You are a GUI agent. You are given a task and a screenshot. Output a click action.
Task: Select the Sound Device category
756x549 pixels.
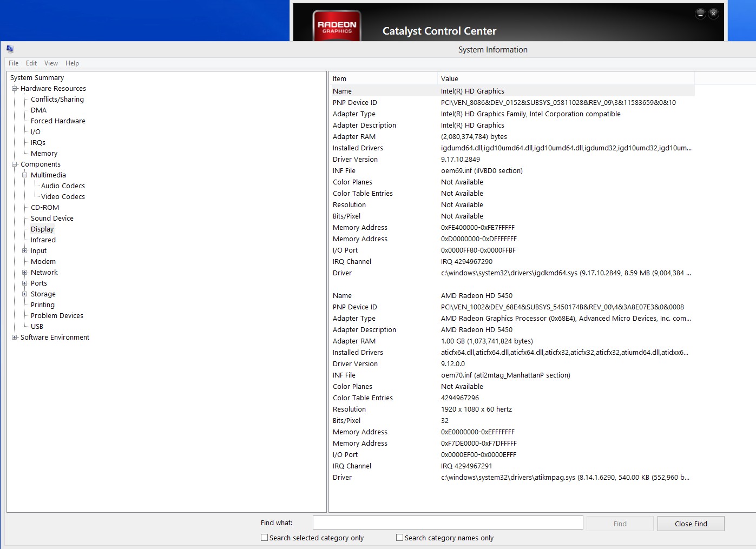(52, 218)
